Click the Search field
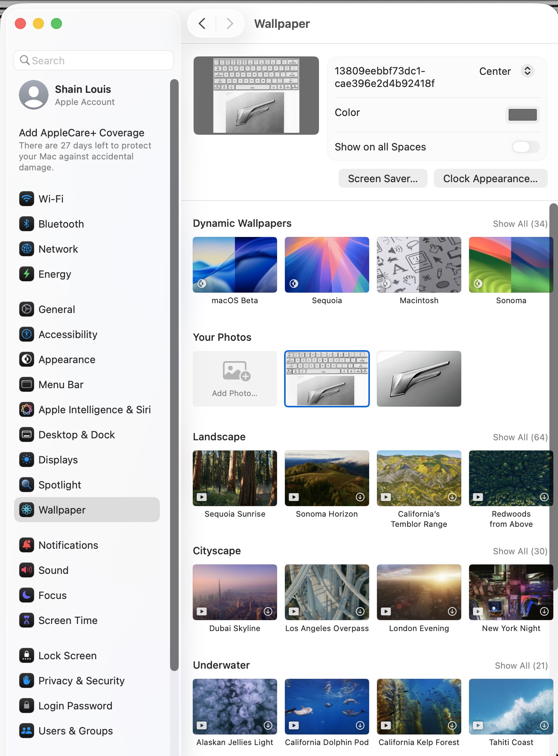The height and width of the screenshot is (756, 558). [x=94, y=60]
